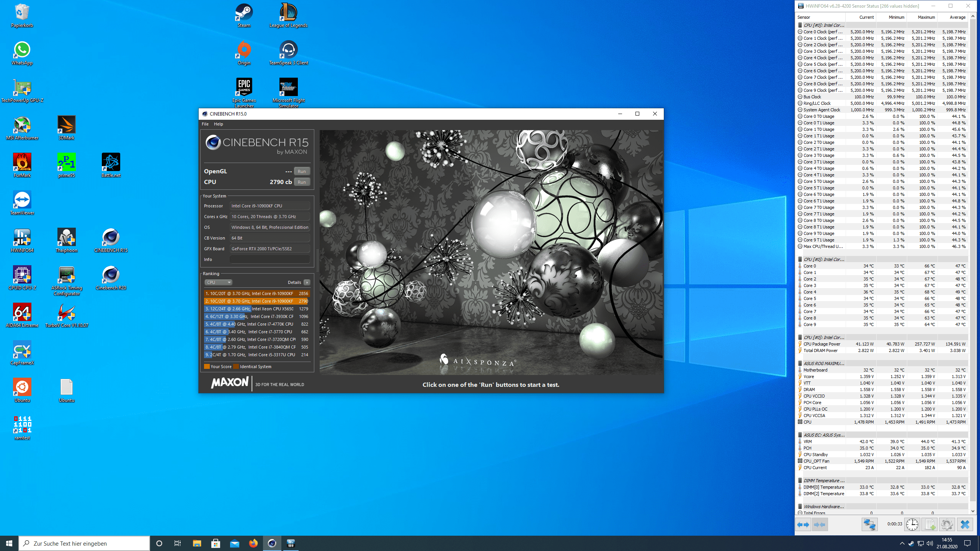The height and width of the screenshot is (551, 980).
Task: Open the Steam desktop shortcut
Action: point(244,16)
